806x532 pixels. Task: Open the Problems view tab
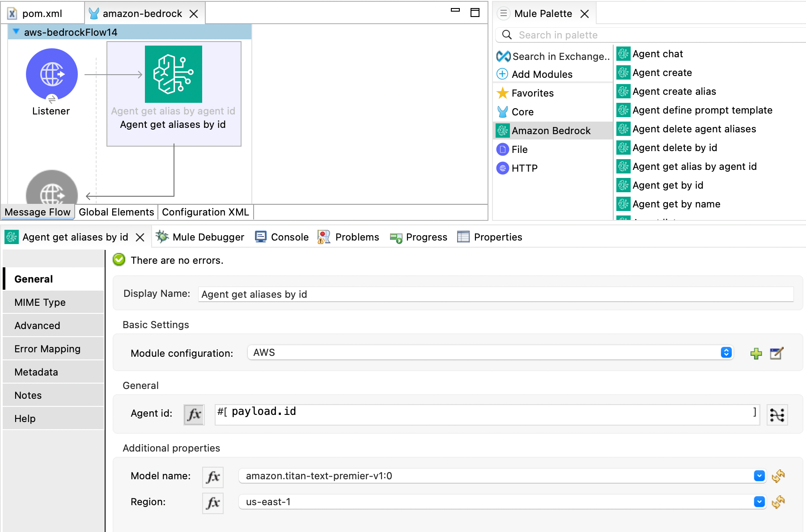348,237
